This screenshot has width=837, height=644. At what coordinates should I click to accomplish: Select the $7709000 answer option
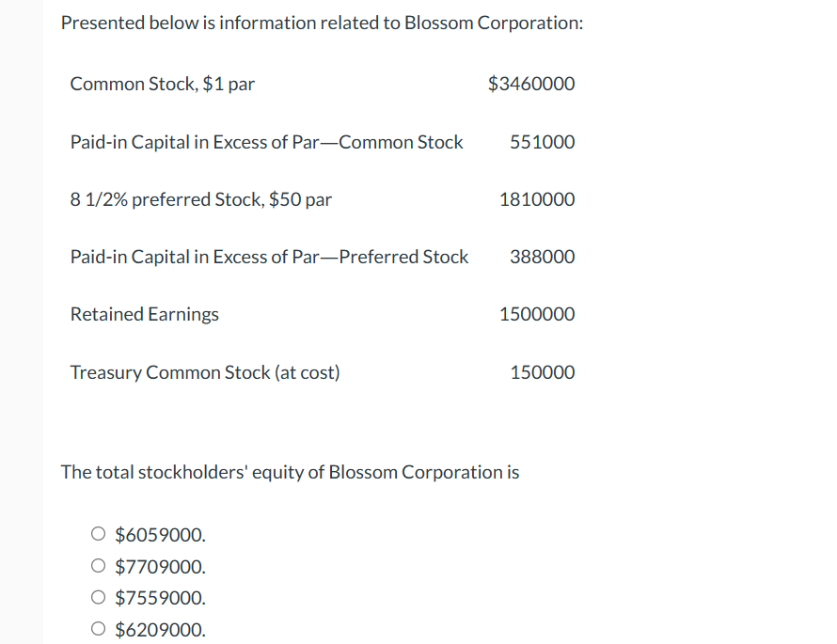(98, 565)
